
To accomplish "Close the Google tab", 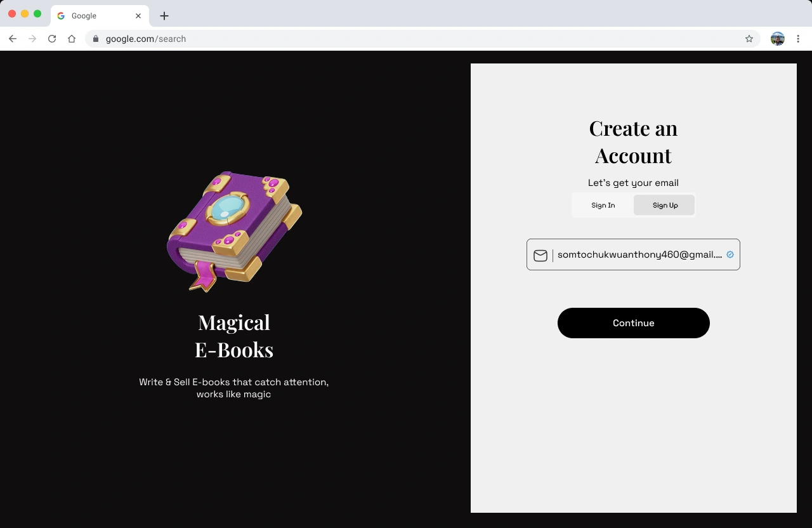I will tap(138, 16).
